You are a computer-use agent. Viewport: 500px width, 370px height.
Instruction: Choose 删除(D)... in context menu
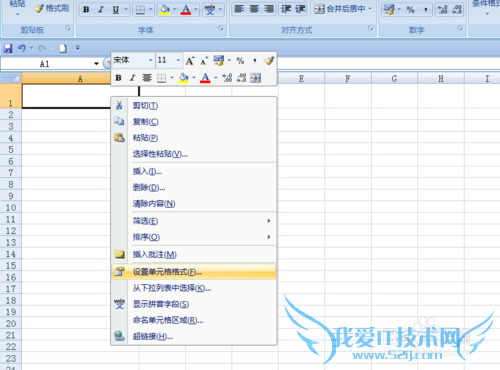pos(194,187)
